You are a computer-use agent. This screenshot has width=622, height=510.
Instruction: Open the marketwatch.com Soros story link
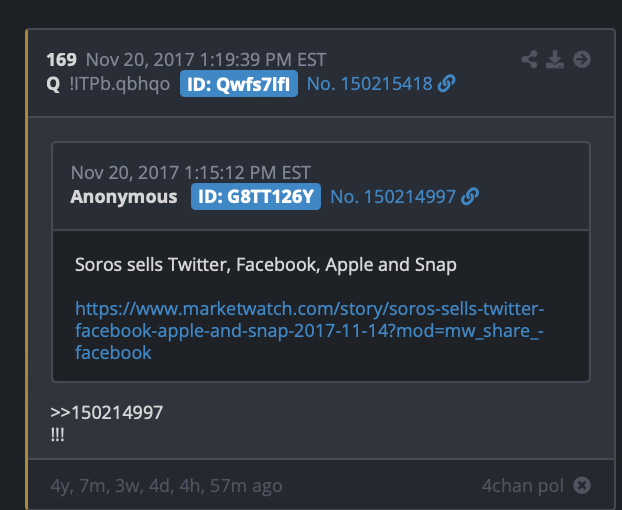309,329
